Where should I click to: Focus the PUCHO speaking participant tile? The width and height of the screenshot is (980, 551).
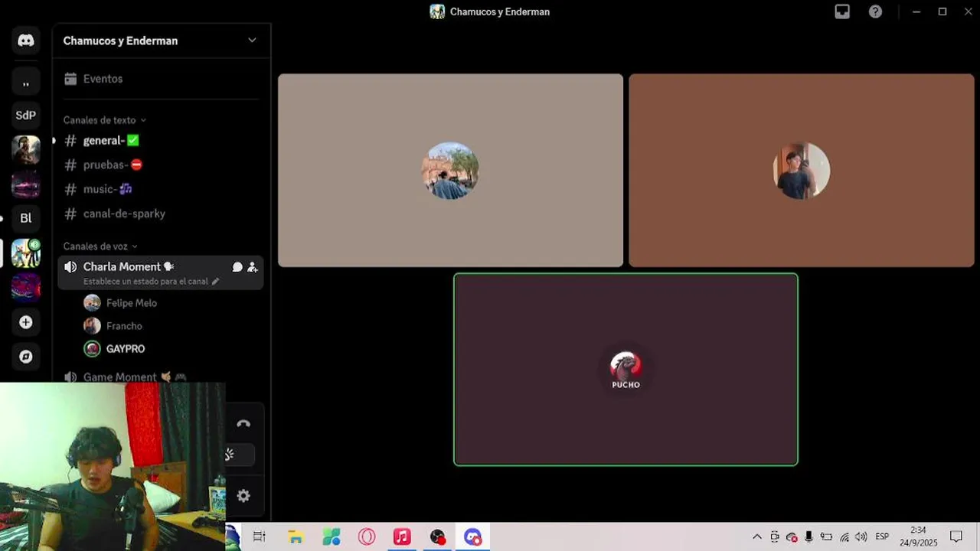click(626, 370)
